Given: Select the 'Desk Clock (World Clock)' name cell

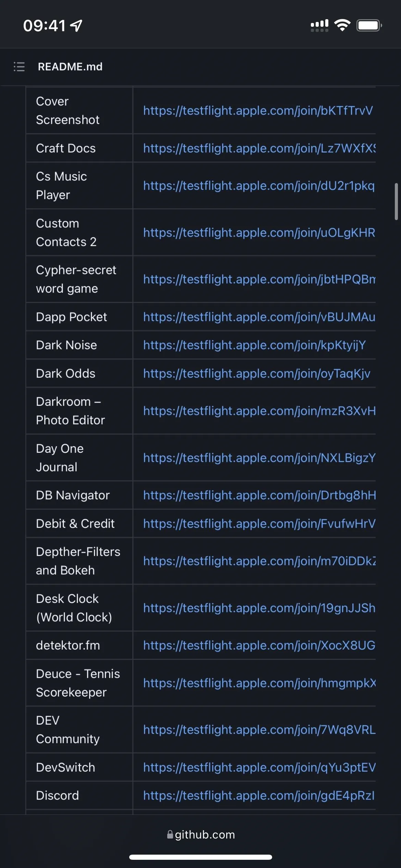Looking at the screenshot, I should pos(79,608).
